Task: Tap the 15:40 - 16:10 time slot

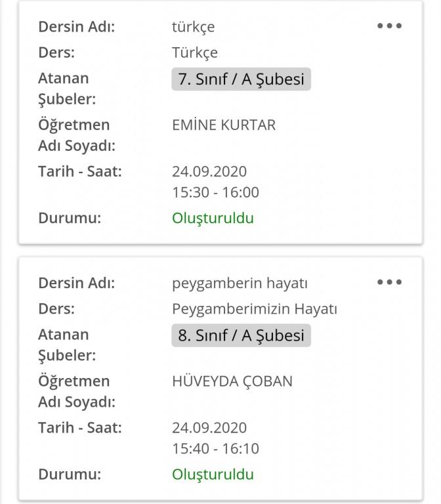Action: pos(215,448)
